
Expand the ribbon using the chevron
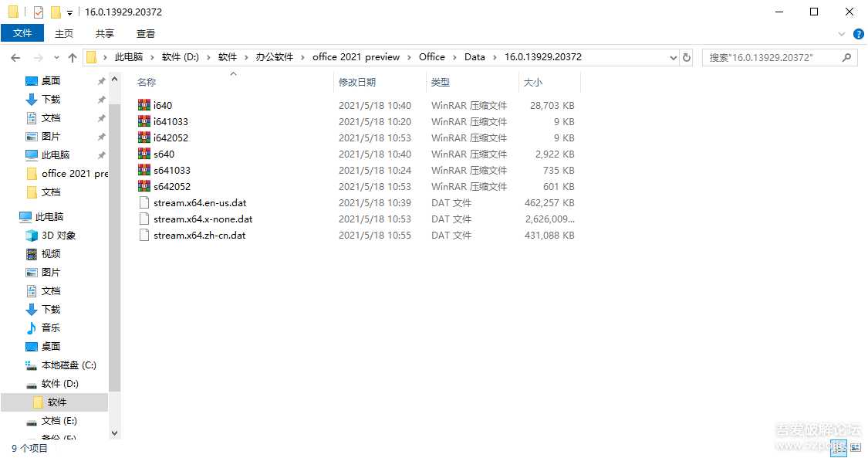(842, 34)
